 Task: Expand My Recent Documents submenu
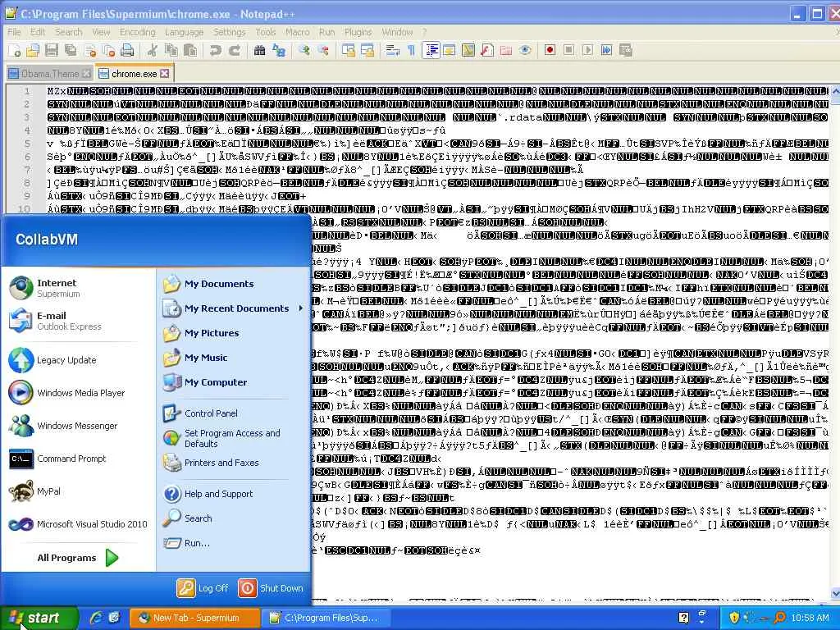tap(233, 308)
